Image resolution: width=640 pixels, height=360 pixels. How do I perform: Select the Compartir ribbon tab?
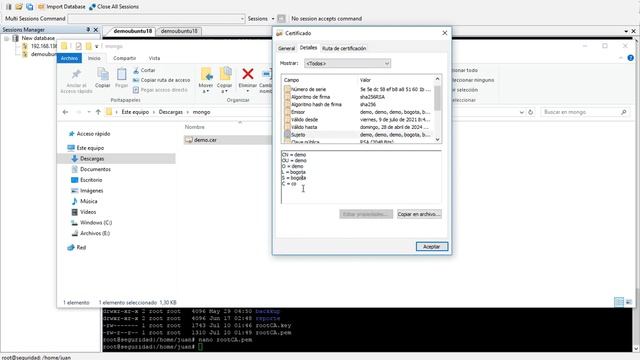pyautogui.click(x=124, y=58)
